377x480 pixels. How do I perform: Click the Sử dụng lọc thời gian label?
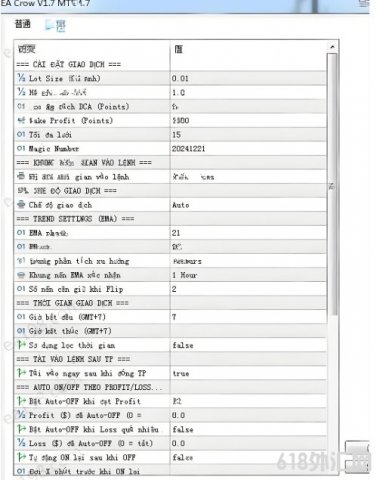tap(72, 345)
